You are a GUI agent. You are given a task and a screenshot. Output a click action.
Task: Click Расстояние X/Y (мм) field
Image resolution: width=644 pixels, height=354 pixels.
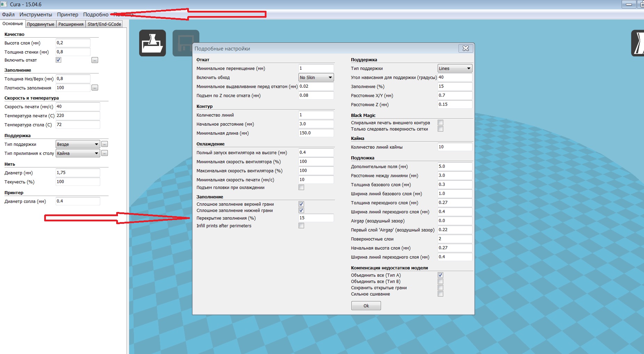point(455,95)
